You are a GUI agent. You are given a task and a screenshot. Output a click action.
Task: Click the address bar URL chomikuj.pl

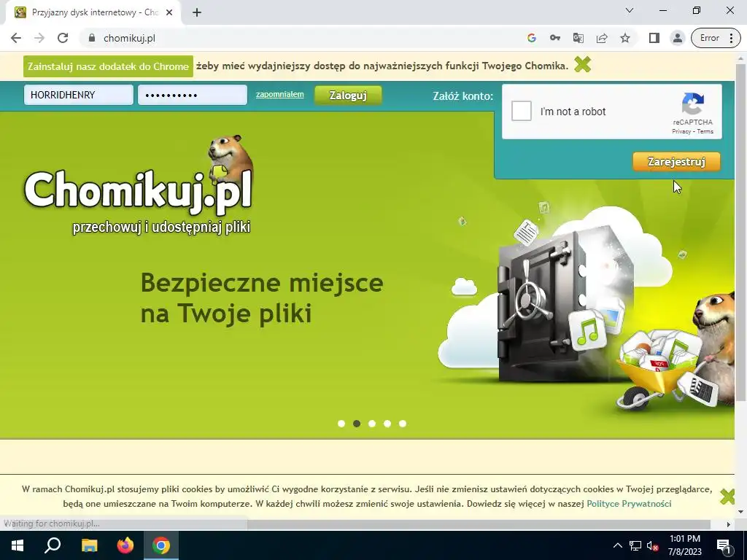[130, 38]
